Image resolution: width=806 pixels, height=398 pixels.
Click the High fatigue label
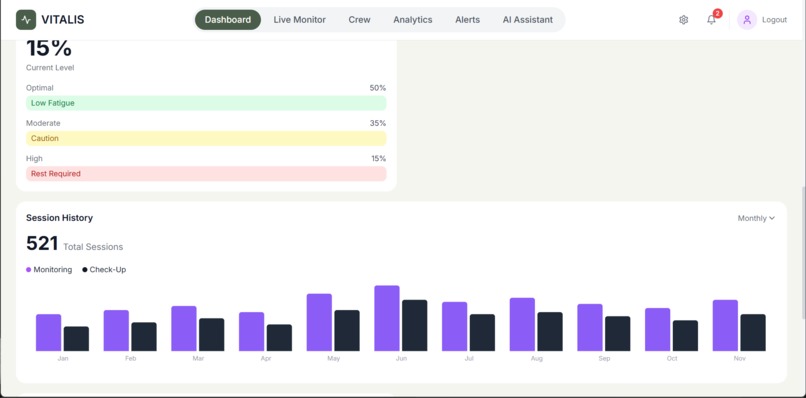pos(33,158)
